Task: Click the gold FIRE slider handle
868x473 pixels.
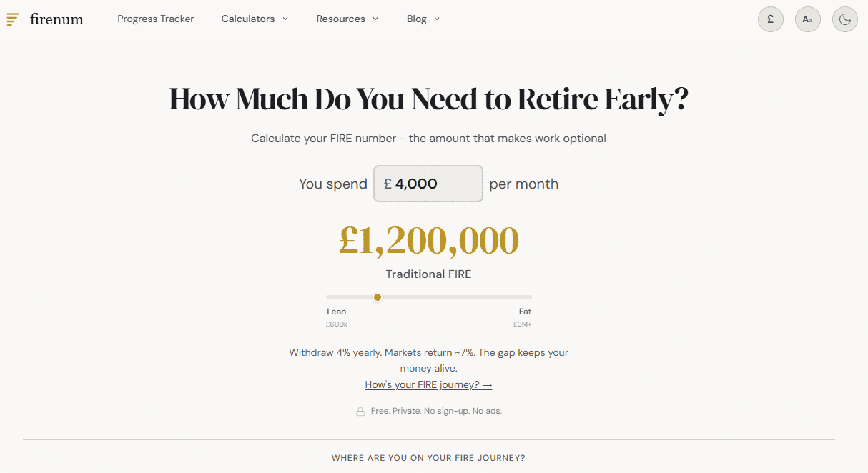Action: pyautogui.click(x=378, y=297)
